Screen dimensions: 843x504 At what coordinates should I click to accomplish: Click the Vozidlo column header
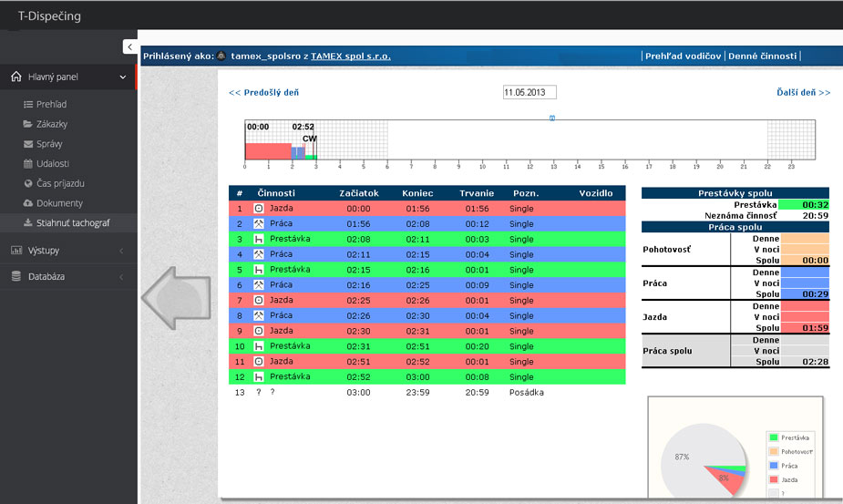pos(596,193)
